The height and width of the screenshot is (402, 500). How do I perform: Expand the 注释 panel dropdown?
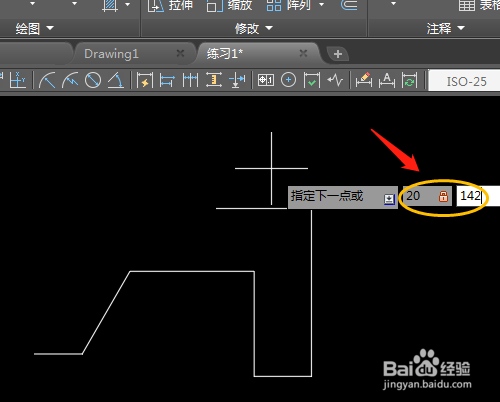point(461,28)
